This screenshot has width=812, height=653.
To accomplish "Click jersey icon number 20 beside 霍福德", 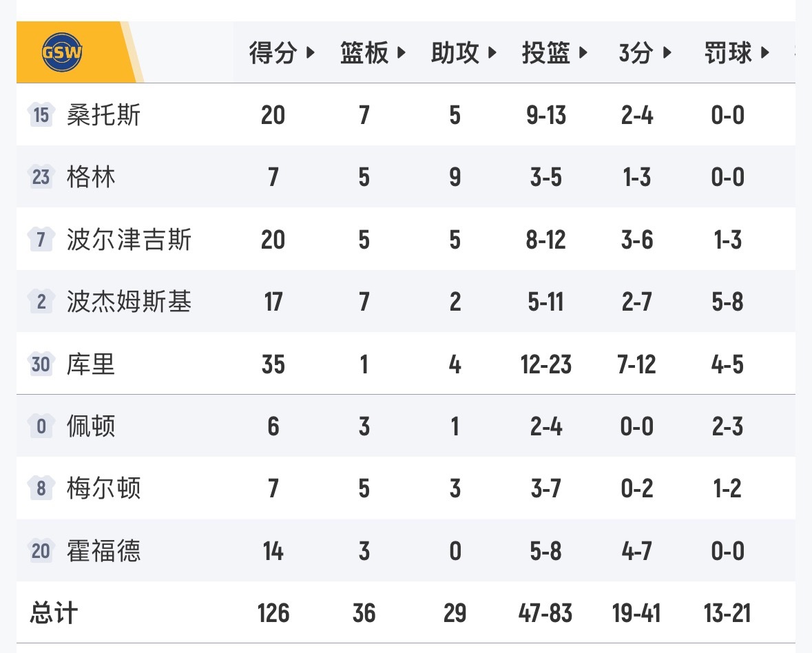I will (x=41, y=550).
